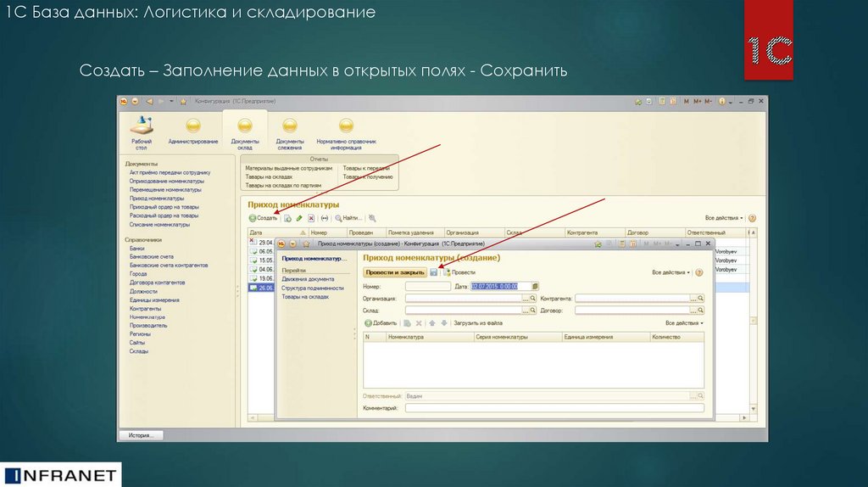Open the Контрагенты catalog

(x=145, y=309)
